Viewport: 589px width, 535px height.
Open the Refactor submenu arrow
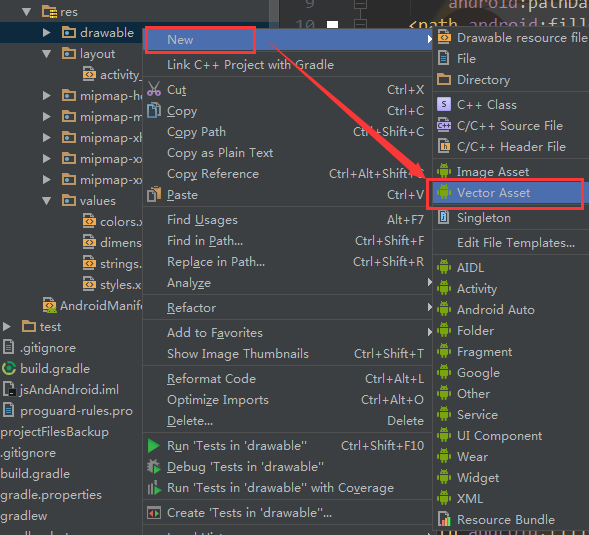pyautogui.click(x=429, y=307)
